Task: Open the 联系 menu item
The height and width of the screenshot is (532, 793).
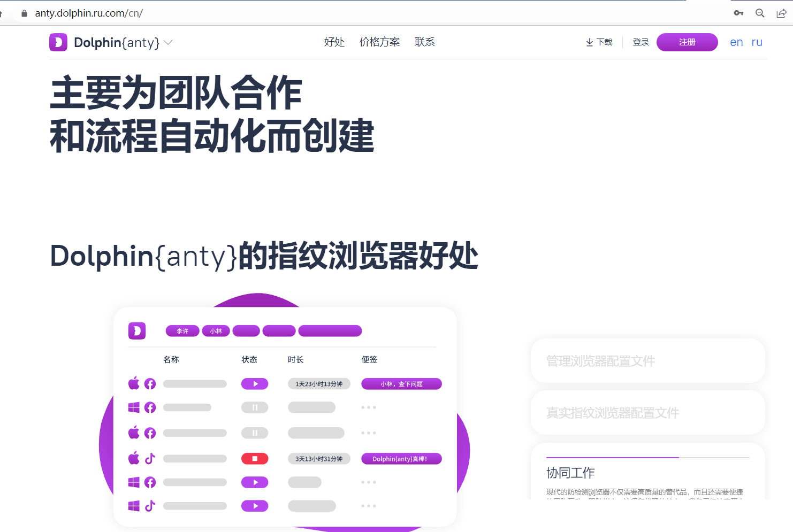Action: click(x=425, y=42)
